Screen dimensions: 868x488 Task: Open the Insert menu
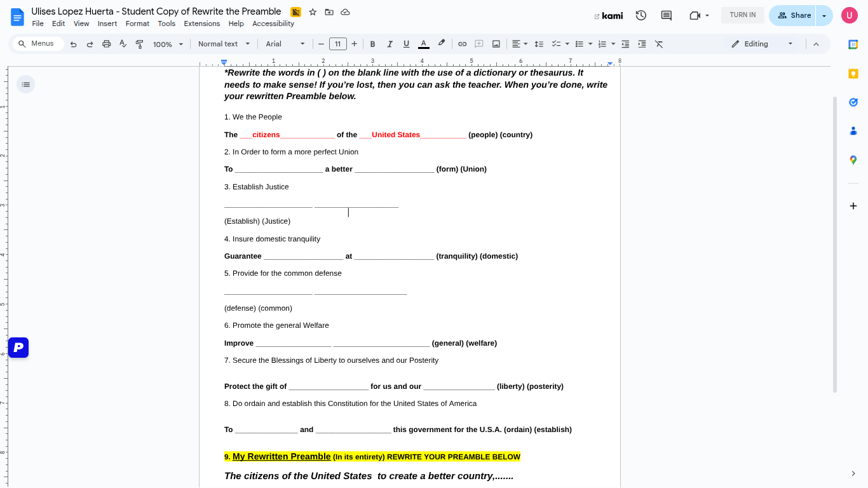(x=107, y=24)
